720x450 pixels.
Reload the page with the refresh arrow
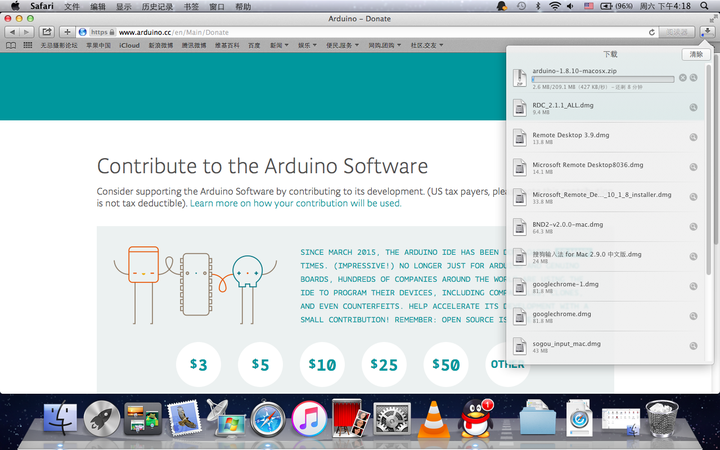(651, 32)
